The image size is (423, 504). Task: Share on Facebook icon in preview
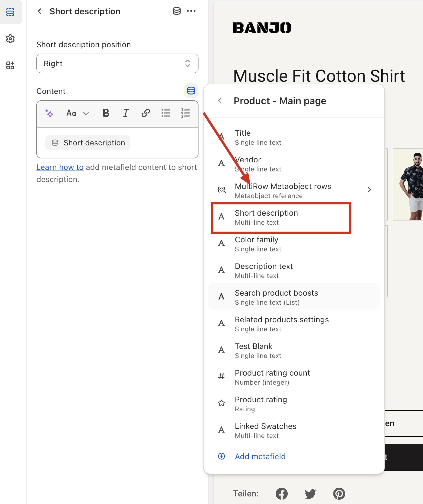click(x=282, y=494)
